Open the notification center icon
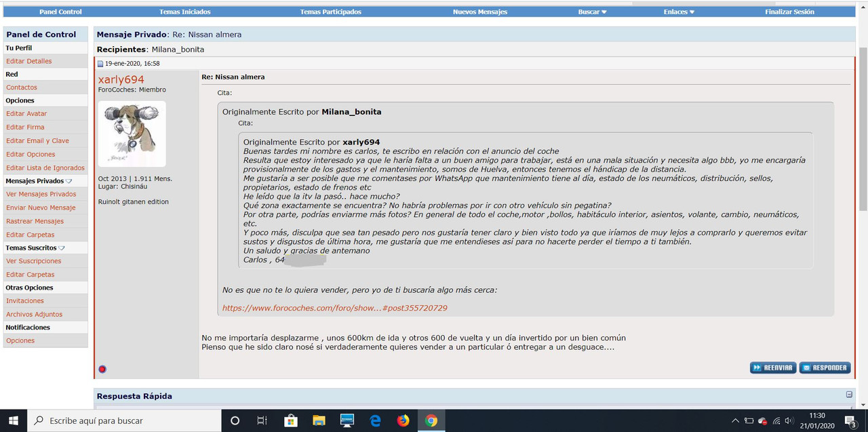868x432 pixels. 850,421
